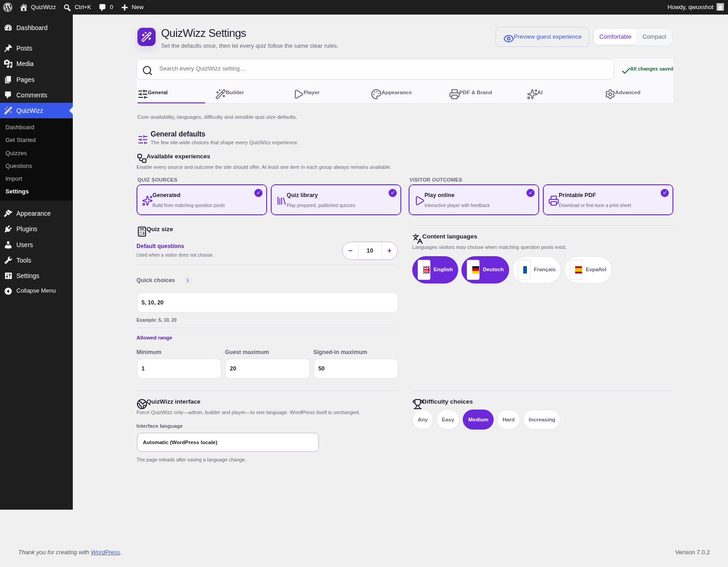The height and width of the screenshot is (567, 728).
Task: Open the Interface language dropdown
Action: pos(228,442)
